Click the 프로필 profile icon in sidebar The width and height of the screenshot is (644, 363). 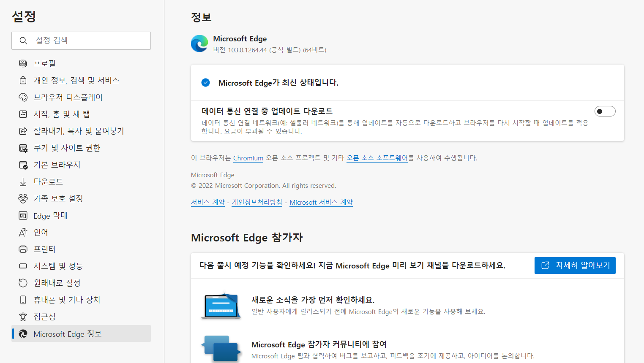pos(23,63)
